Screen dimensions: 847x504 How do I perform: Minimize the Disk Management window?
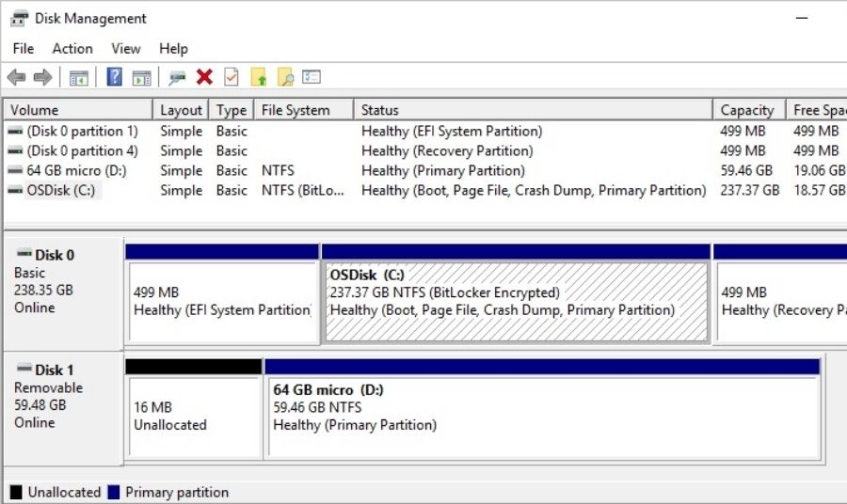(802, 18)
